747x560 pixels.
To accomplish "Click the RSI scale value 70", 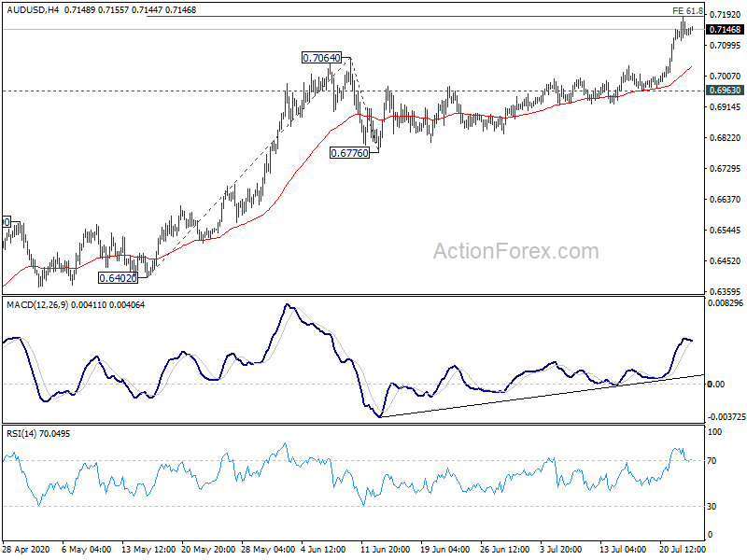I will (x=712, y=461).
